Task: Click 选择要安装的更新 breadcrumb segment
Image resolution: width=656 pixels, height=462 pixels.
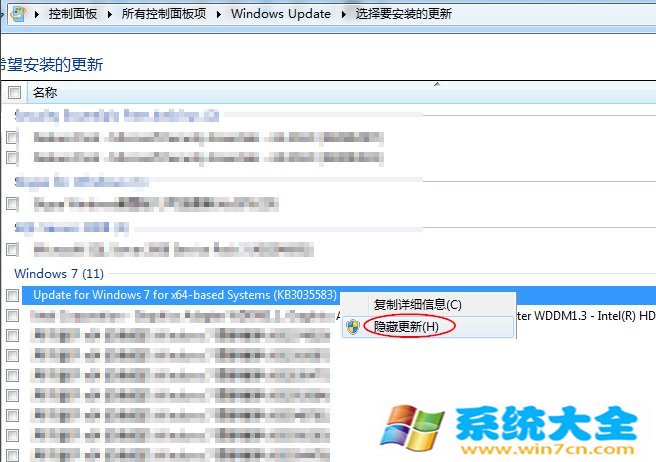Action: pos(403,14)
